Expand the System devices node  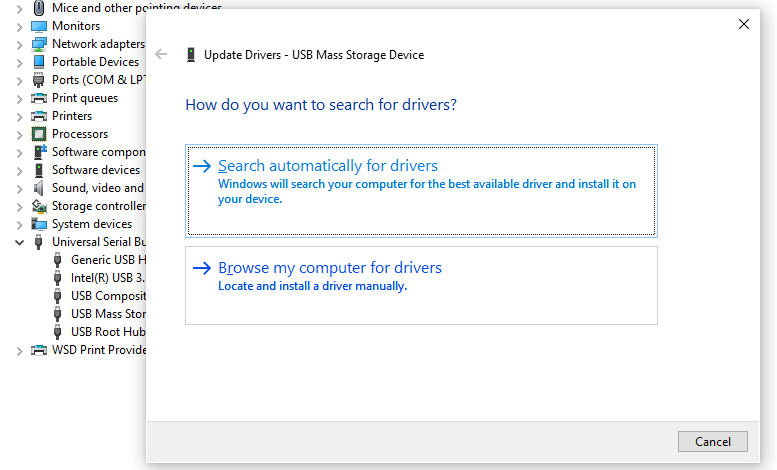[x=19, y=225]
